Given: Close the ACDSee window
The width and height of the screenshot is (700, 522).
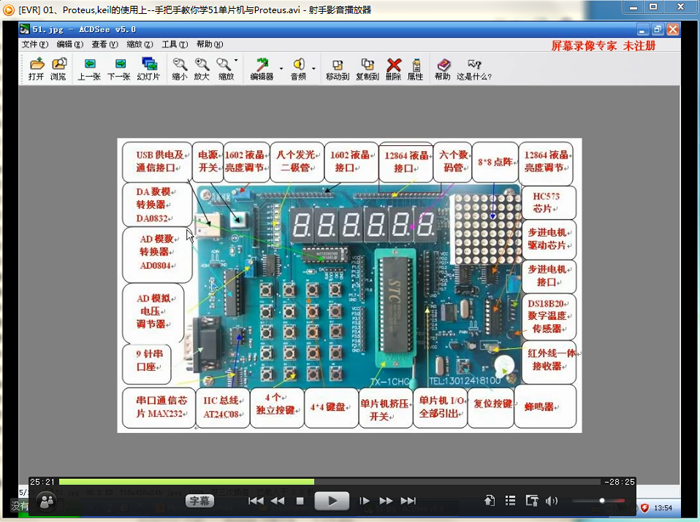Looking at the screenshot, I should tap(673, 30).
